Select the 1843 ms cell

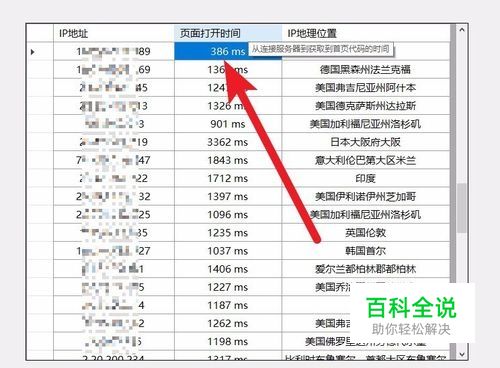click(x=228, y=160)
